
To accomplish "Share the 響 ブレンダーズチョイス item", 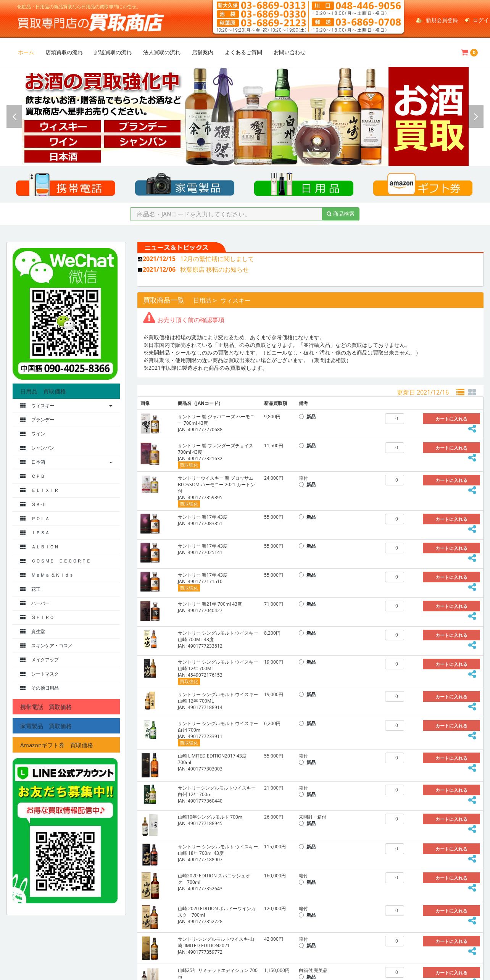I will (x=472, y=458).
